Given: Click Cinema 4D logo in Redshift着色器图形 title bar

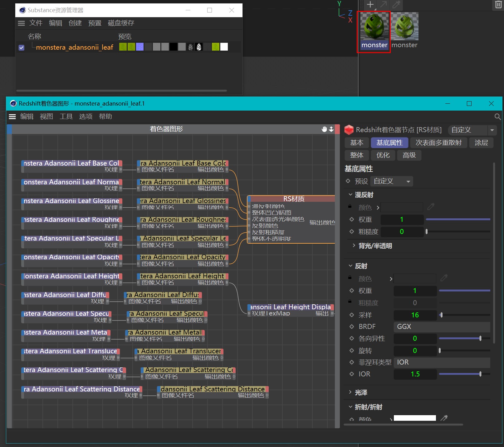Looking at the screenshot, I should (13, 104).
